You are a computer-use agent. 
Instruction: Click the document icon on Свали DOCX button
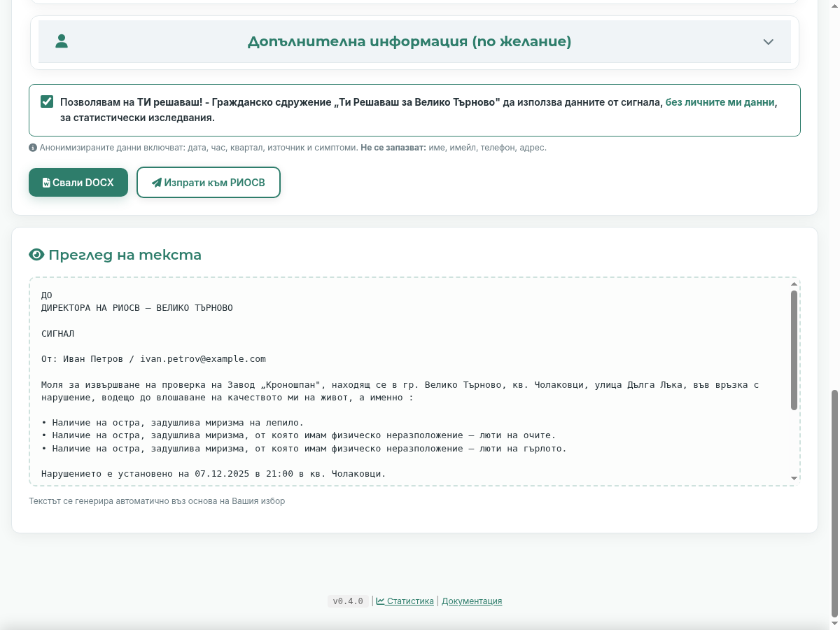[48, 182]
